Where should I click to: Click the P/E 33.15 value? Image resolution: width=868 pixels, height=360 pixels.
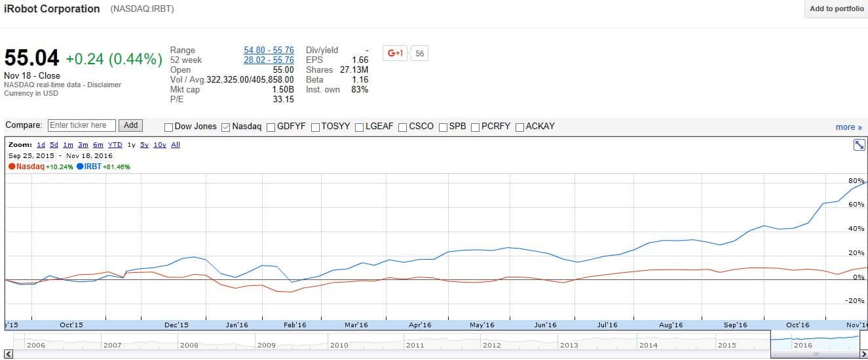284,99
